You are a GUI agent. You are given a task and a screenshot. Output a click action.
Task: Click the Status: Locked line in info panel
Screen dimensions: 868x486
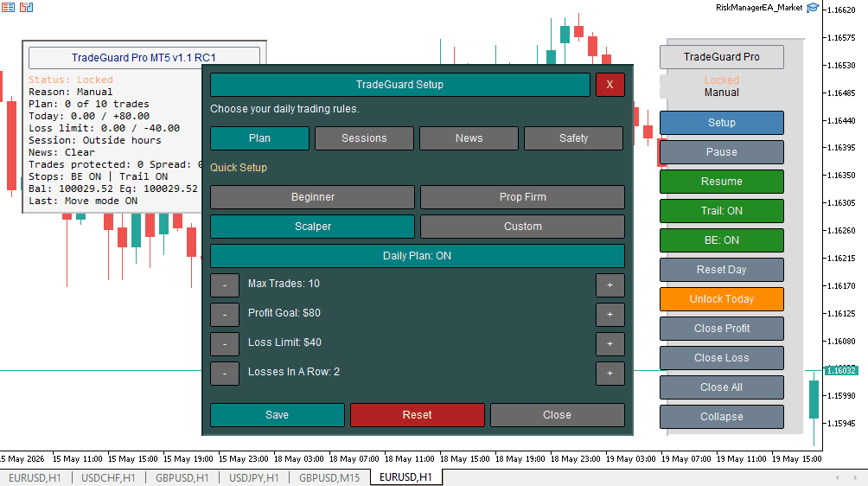(x=71, y=80)
